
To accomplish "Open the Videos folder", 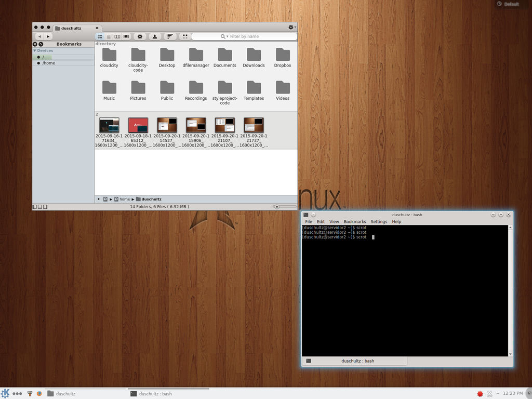I will (283, 90).
